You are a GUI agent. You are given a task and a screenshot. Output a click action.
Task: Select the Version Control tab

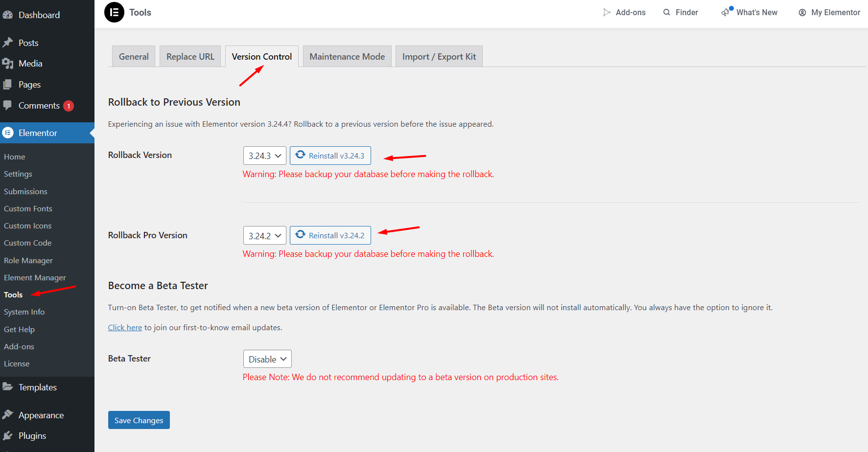point(262,56)
